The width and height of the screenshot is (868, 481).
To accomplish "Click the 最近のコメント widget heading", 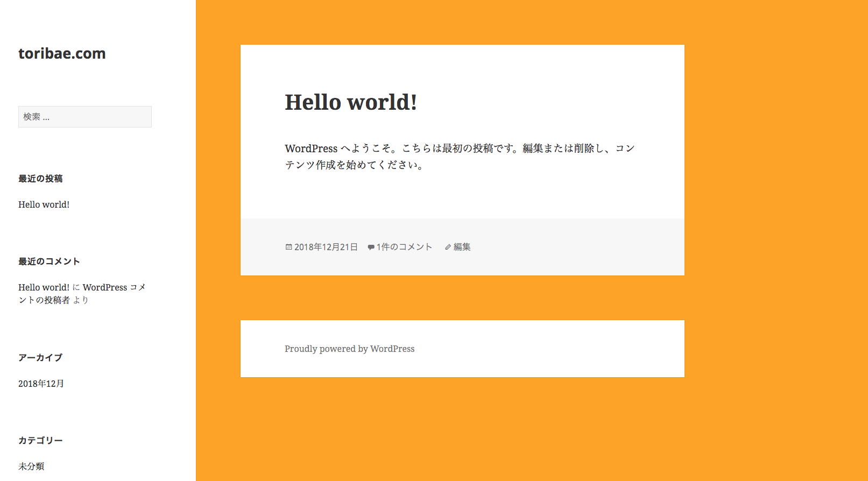I will [x=49, y=261].
